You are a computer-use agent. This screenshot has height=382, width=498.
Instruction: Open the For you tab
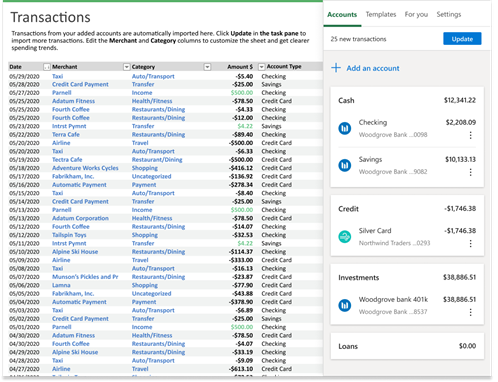click(x=416, y=14)
